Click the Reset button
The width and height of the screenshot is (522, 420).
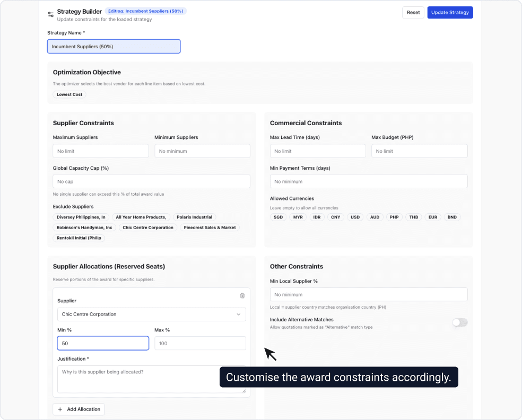413,12
